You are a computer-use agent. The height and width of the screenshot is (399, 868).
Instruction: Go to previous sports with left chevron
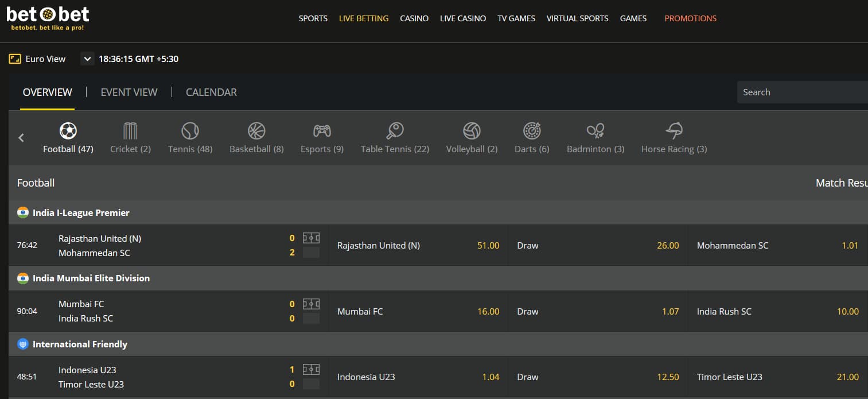(x=21, y=138)
